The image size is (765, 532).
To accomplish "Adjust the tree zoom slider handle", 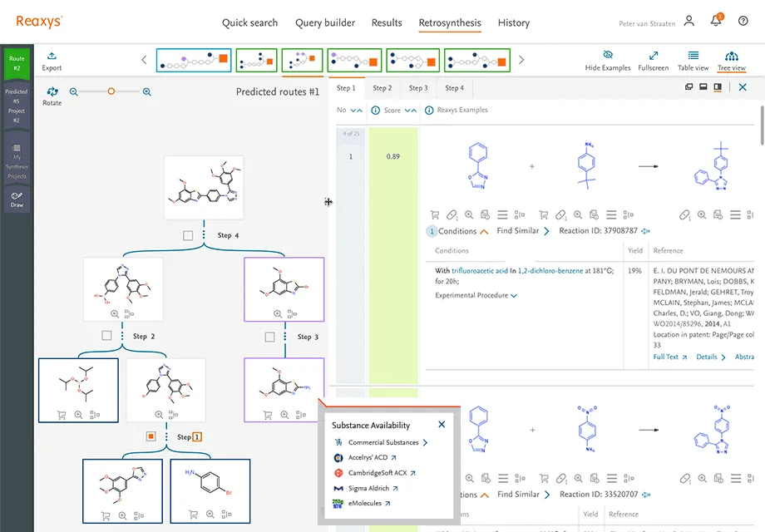I will 111,91.
